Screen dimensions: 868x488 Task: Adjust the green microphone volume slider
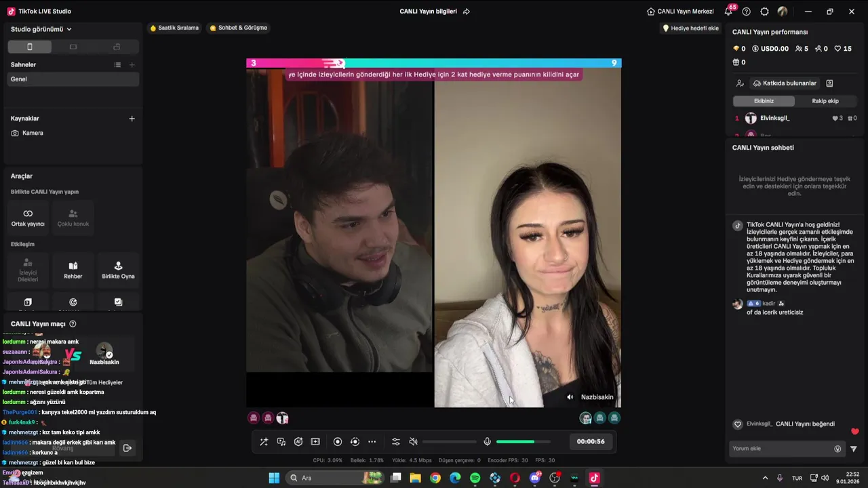click(523, 442)
